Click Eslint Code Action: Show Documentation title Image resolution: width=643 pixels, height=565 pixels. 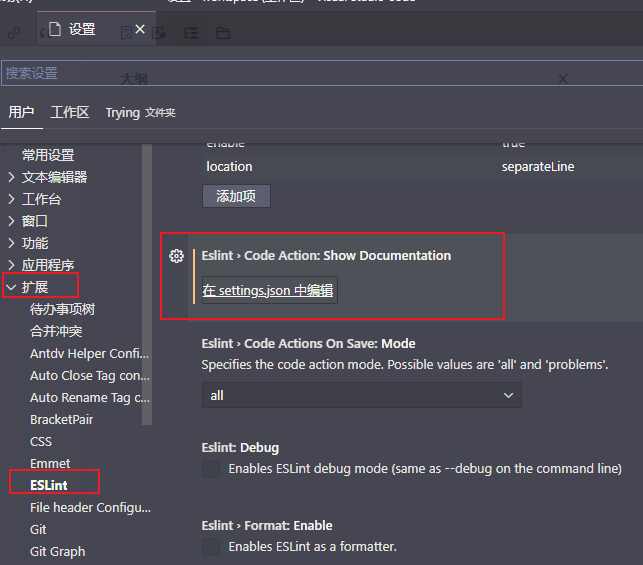[x=326, y=255]
